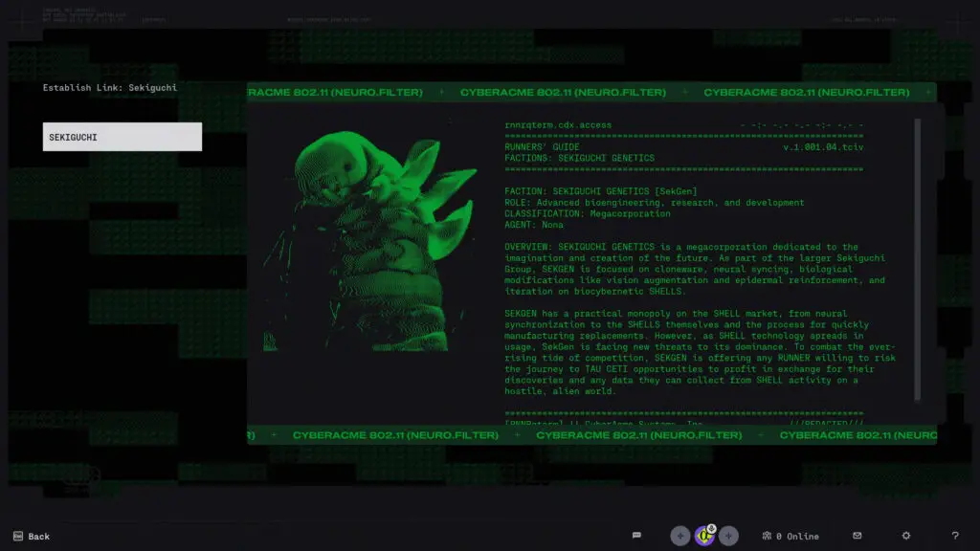This screenshot has width=980, height=551.
Task: Open the online players icon next to counter
Action: (767, 536)
